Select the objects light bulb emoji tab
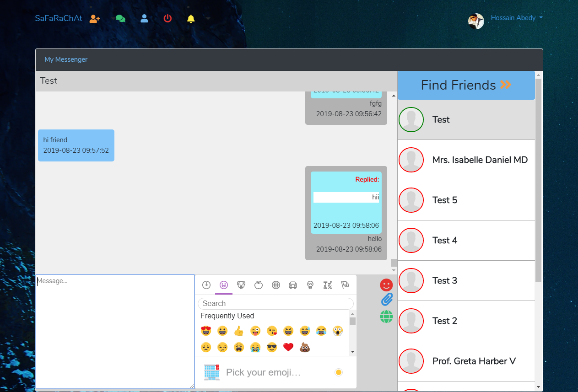Viewport: 578px width, 392px height. click(x=310, y=285)
